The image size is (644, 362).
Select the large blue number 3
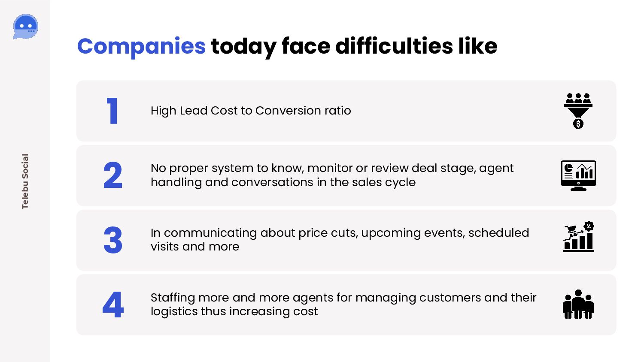coord(113,240)
